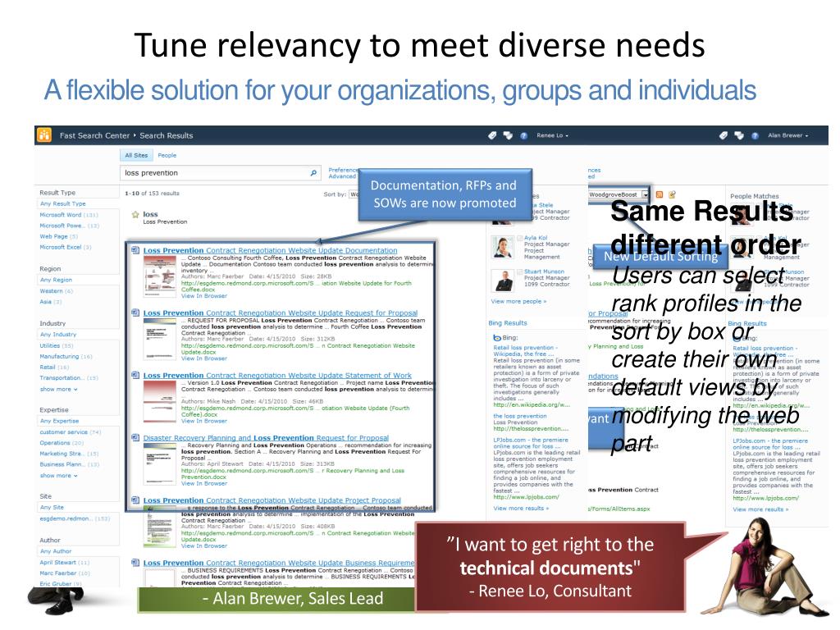
Task: Click Word icon of Update Request for Proposal result
Action: click(x=135, y=313)
